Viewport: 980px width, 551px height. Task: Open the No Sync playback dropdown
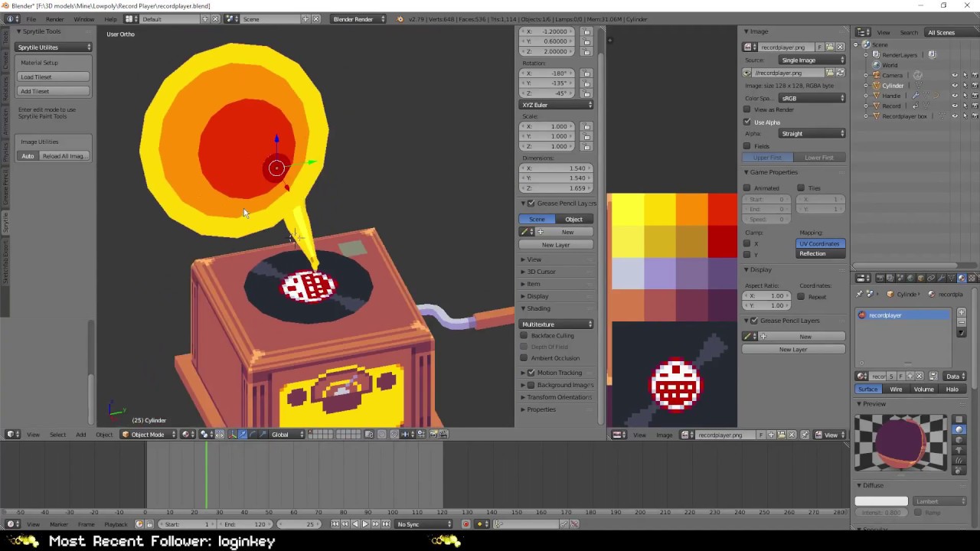(x=425, y=524)
